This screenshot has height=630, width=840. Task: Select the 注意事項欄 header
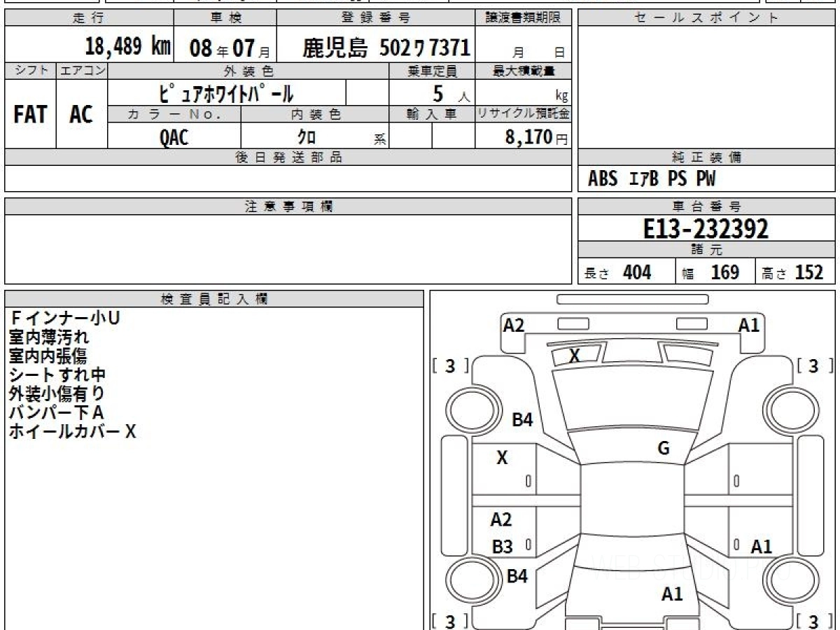[x=288, y=206]
